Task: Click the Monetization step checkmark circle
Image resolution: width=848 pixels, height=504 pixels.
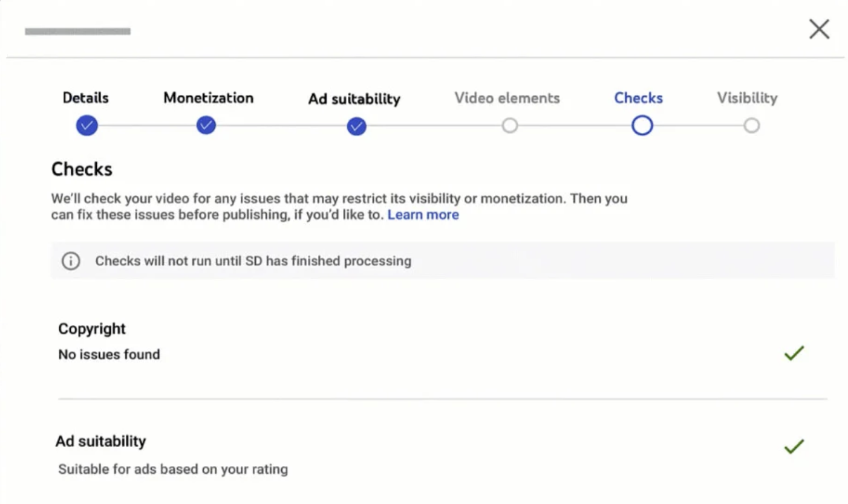Action: 206,126
